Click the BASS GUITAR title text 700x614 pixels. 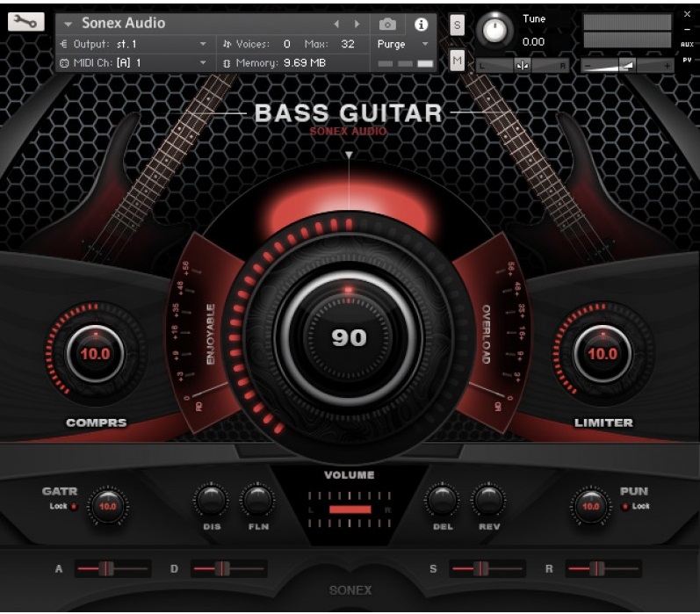(x=348, y=113)
